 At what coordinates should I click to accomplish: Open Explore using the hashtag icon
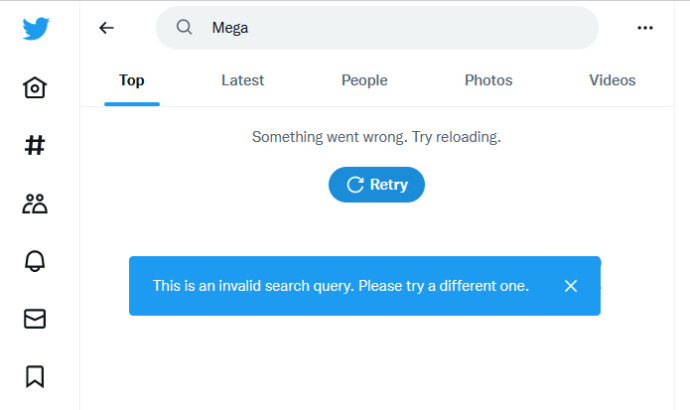(x=35, y=146)
